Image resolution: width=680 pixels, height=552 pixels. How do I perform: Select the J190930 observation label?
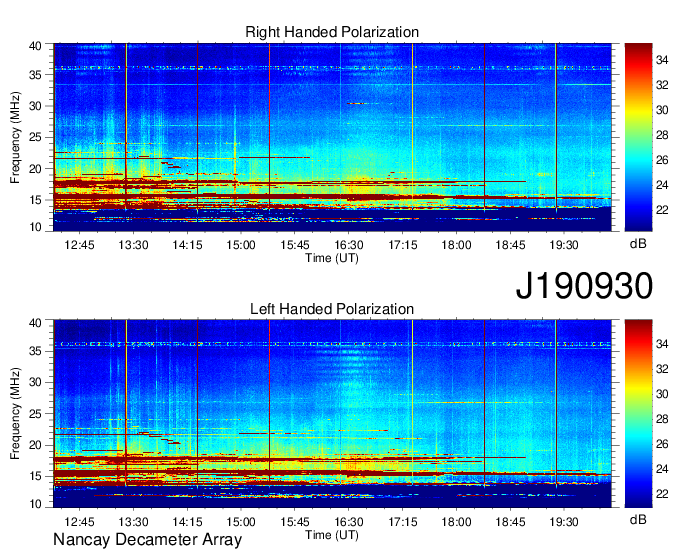tap(584, 285)
